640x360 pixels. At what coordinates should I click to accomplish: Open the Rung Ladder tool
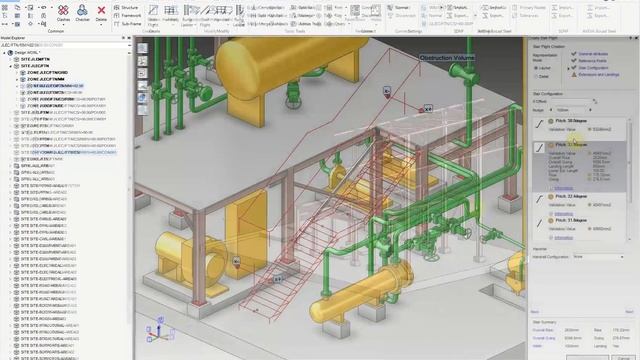pyautogui.click(x=187, y=15)
